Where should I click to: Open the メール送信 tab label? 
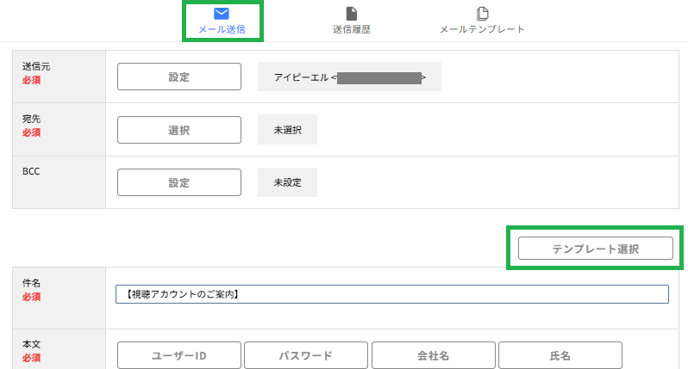point(222,29)
